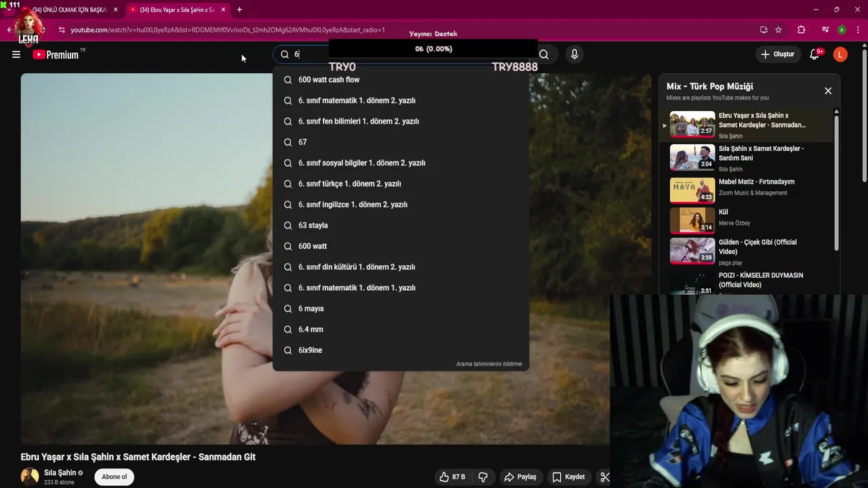This screenshot has width=868, height=488.
Task: View site information icon by URL
Action: (62, 30)
